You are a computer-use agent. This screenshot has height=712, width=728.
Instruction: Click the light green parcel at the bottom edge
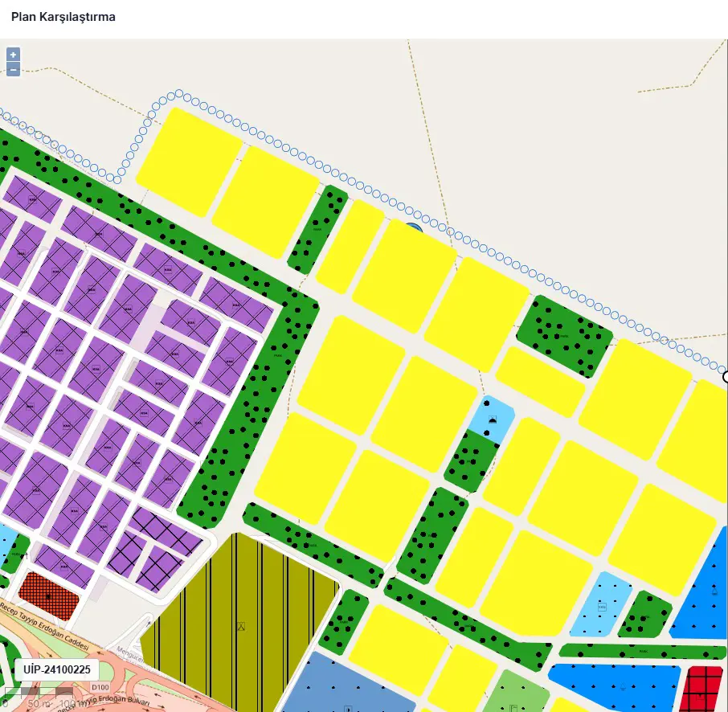click(517, 693)
